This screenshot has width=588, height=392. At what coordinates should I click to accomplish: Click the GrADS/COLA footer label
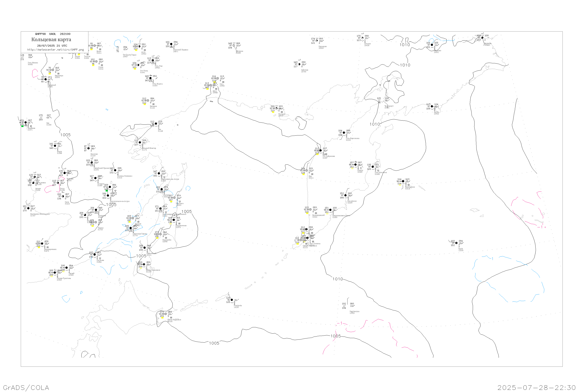(26, 388)
